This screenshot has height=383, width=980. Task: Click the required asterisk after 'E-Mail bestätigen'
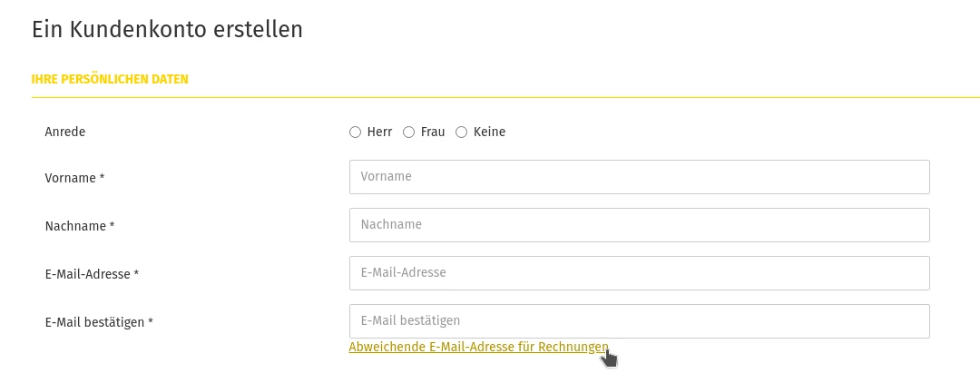(151, 321)
